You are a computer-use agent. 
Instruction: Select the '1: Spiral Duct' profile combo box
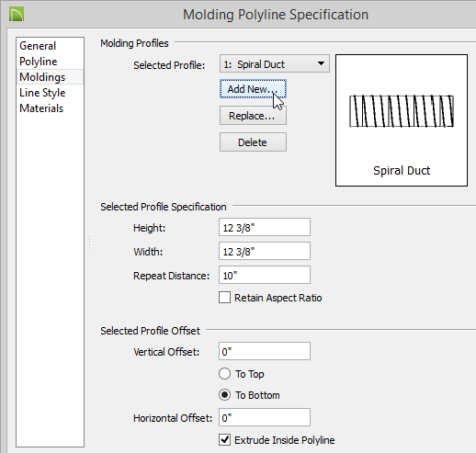click(275, 63)
